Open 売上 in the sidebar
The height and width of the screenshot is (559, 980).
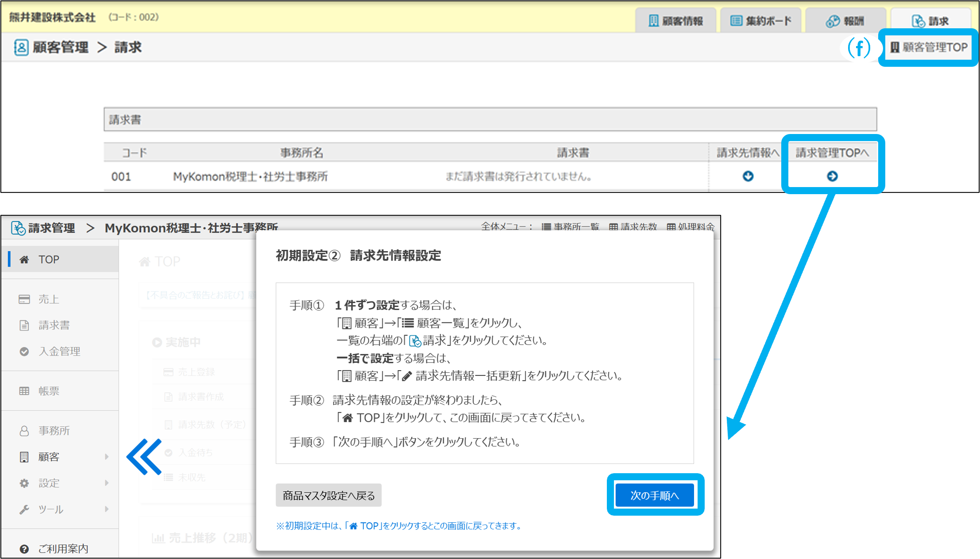[x=48, y=299]
